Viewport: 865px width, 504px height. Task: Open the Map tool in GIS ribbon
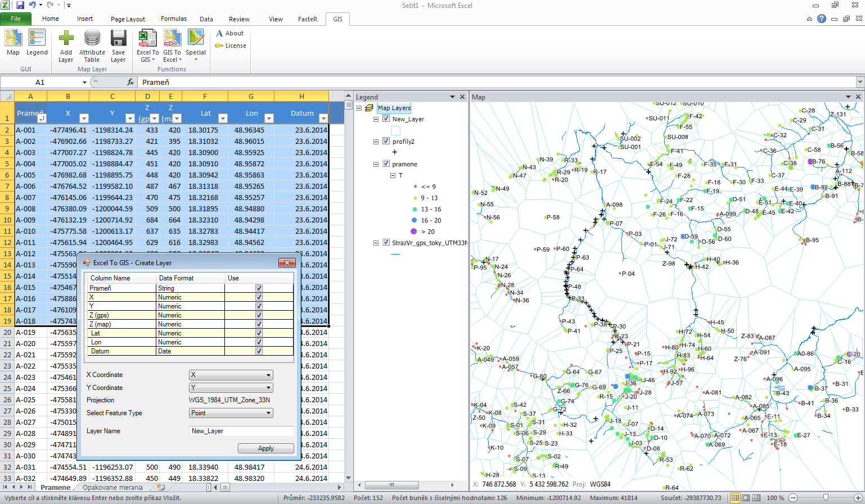click(x=13, y=42)
